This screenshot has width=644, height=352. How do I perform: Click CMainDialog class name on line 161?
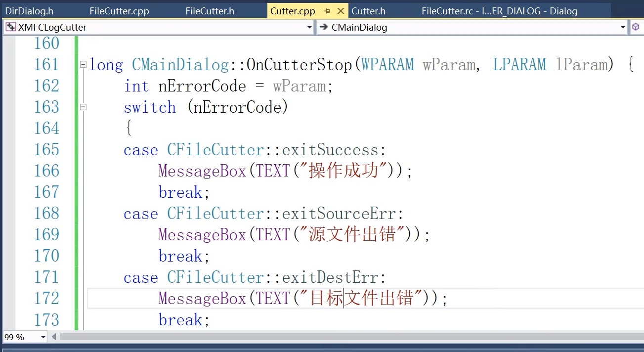click(x=180, y=65)
